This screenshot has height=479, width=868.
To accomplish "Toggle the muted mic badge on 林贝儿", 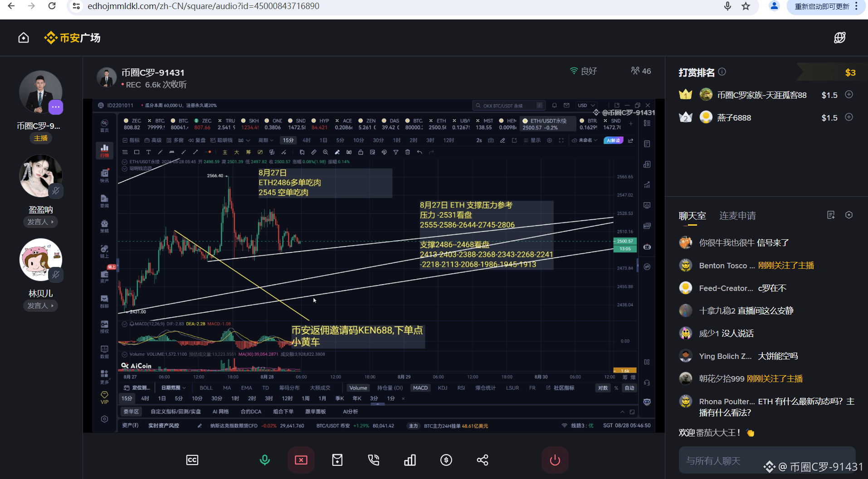I will pyautogui.click(x=56, y=275).
